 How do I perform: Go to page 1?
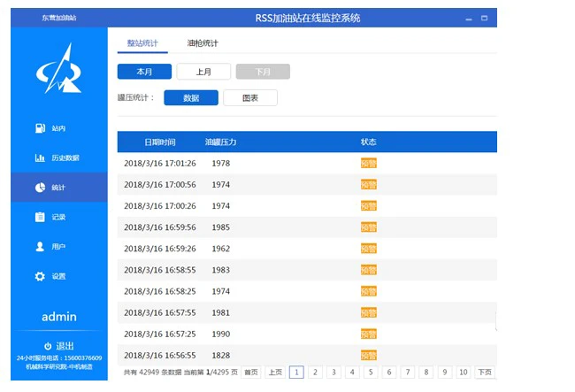296,373
